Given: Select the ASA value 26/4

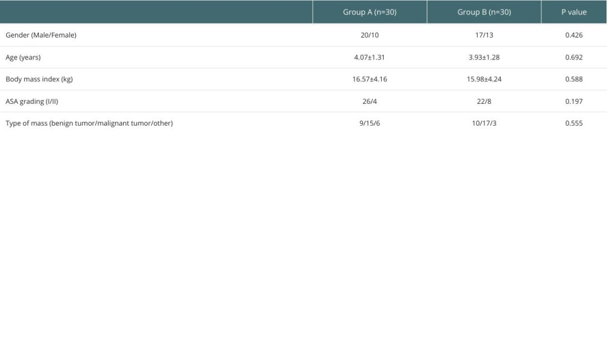Looking at the screenshot, I should (x=370, y=101).
